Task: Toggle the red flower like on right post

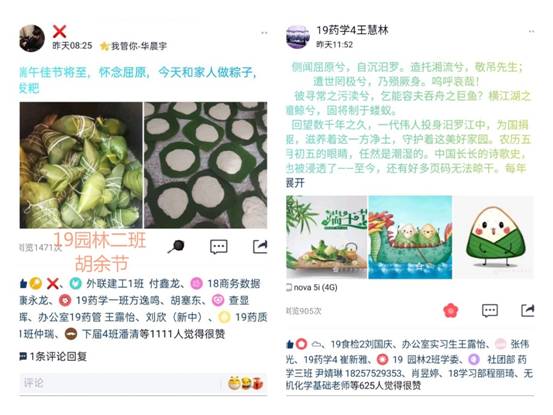Action: coord(450,310)
